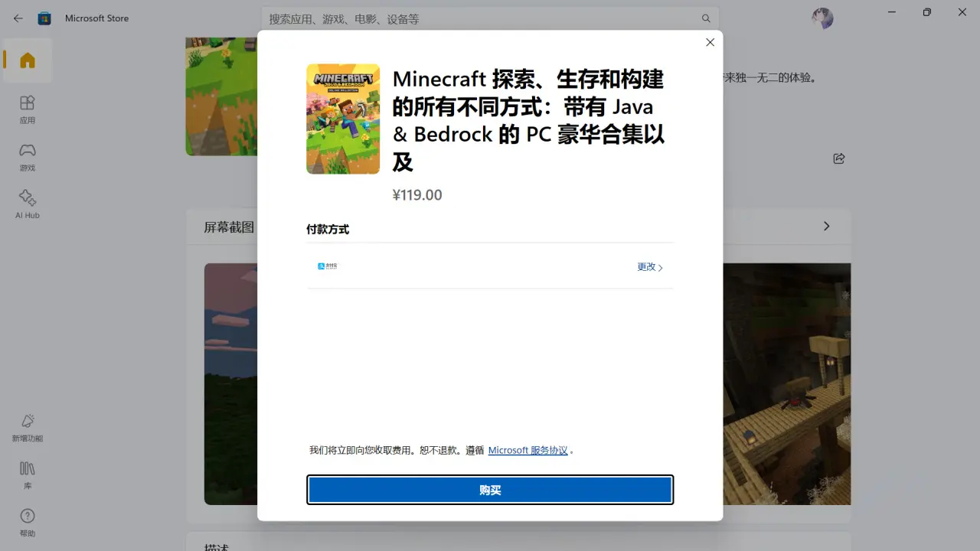This screenshot has height=551, width=980.
Task: Open the pink-cloud screenshot on the left
Action: (x=230, y=384)
